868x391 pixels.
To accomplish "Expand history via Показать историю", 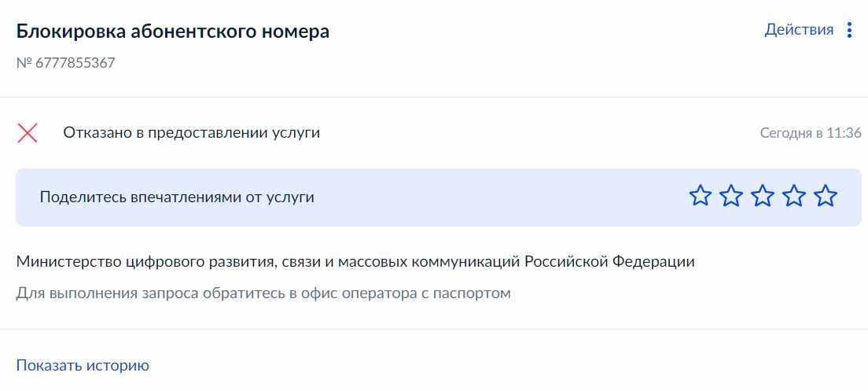I will [x=83, y=366].
